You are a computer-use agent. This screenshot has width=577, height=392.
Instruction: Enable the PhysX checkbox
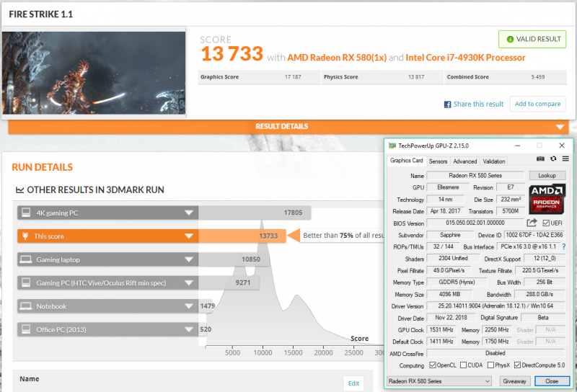pos(493,365)
